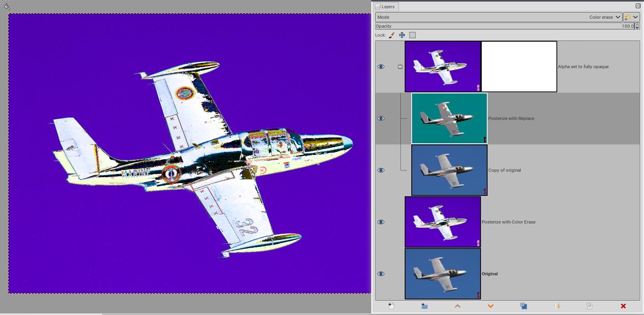Image resolution: width=644 pixels, height=315 pixels.
Task: Hide the 'Copy of original' layer
Action: coord(381,170)
